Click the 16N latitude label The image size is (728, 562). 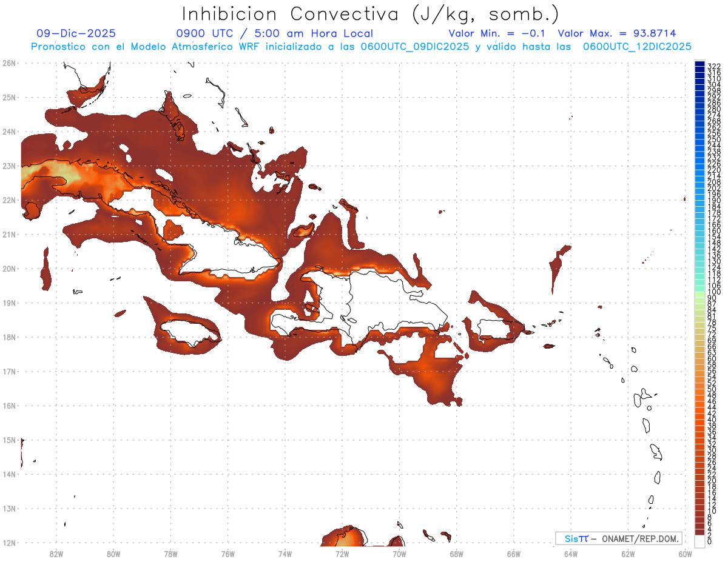click(x=9, y=406)
